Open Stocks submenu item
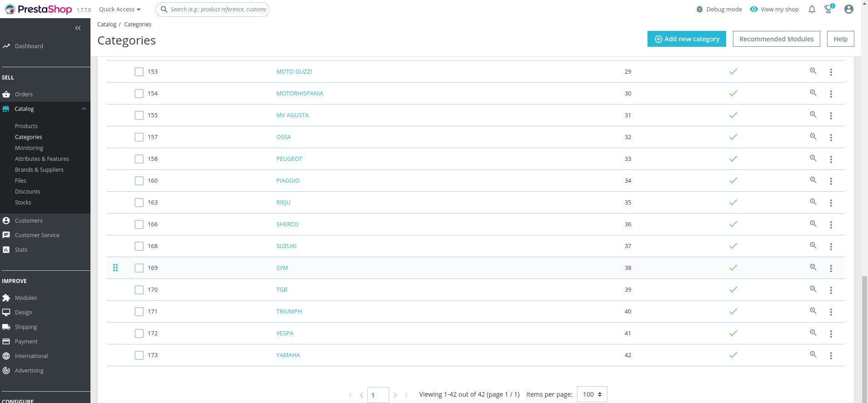868x403 pixels. point(23,202)
